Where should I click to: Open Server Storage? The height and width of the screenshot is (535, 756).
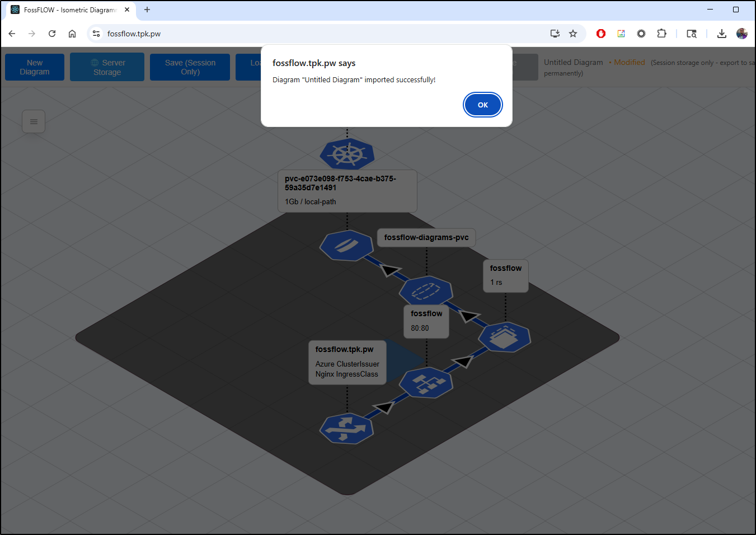click(x=107, y=67)
